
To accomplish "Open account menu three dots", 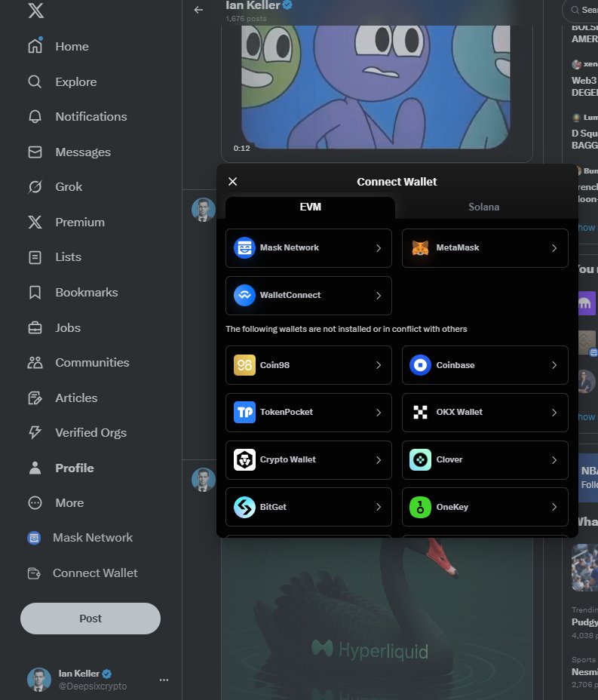I will point(164,680).
